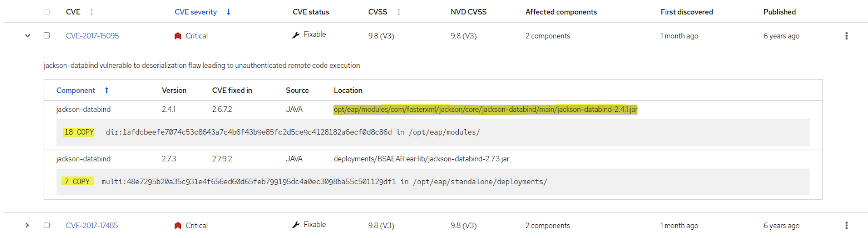868x238 pixels.
Task: Click the CVE severity descending sort arrow
Action: coord(229,12)
